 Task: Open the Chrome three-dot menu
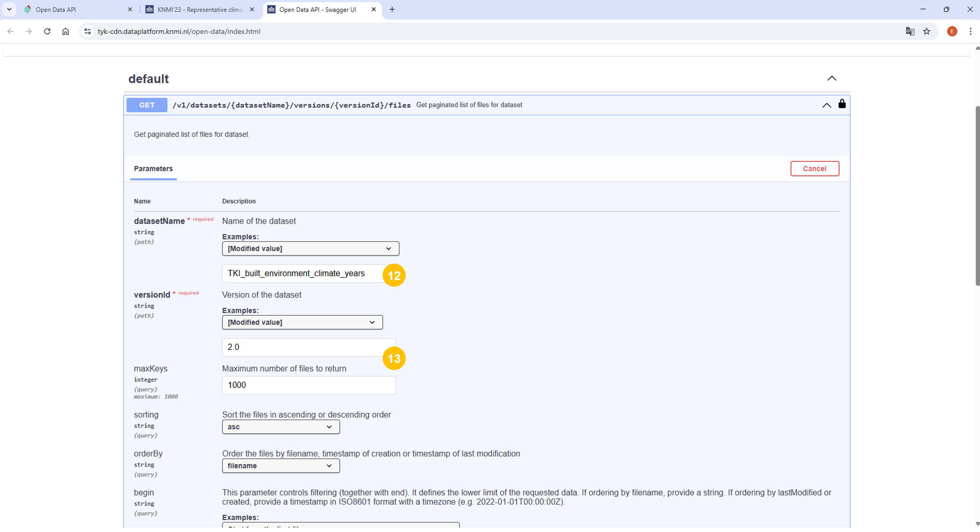coord(970,31)
